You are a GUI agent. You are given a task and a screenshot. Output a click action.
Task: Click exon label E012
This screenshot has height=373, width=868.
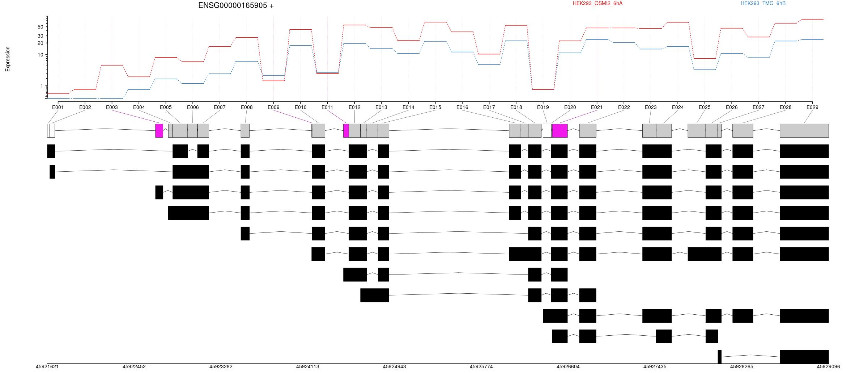coord(354,107)
